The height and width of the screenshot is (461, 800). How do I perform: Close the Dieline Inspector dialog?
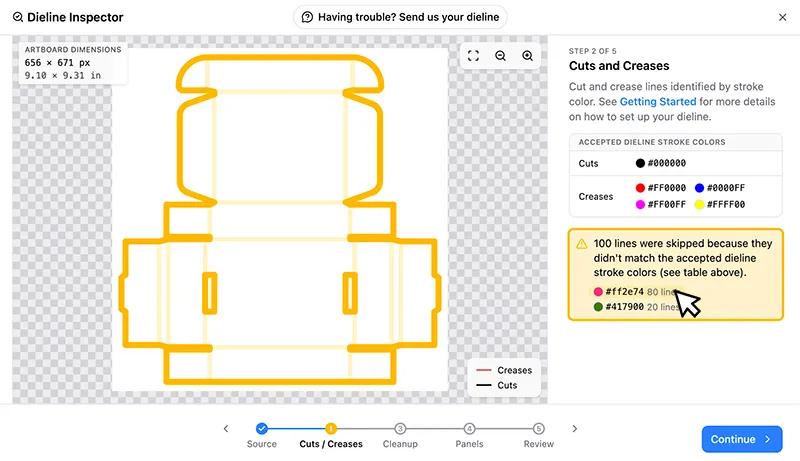coord(783,17)
